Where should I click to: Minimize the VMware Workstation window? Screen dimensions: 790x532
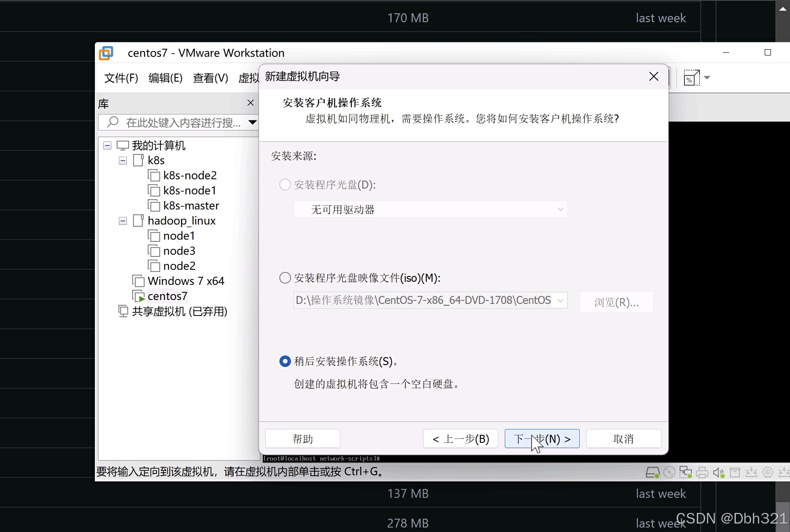[726, 52]
